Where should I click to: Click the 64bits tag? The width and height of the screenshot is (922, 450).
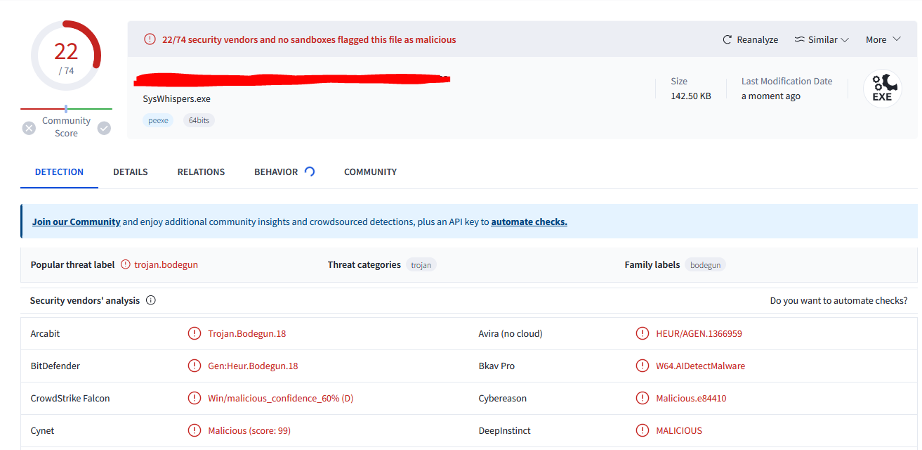pyautogui.click(x=199, y=120)
